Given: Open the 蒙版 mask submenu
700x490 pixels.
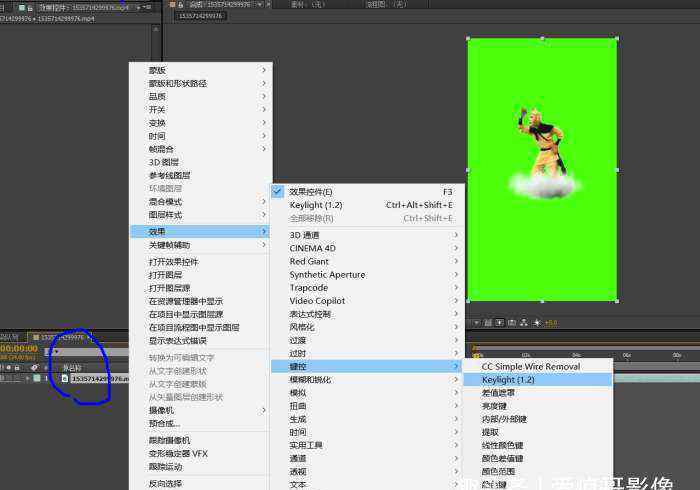Looking at the screenshot, I should coord(200,70).
